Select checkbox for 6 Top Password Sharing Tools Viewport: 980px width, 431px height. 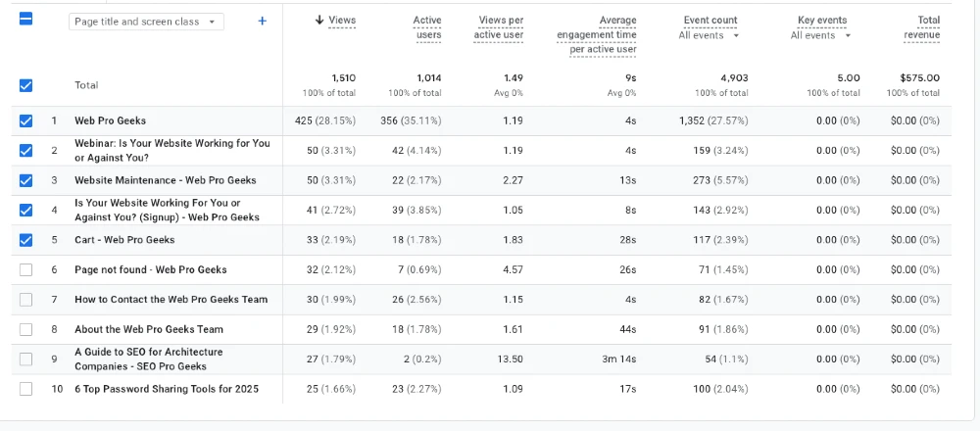click(25, 389)
